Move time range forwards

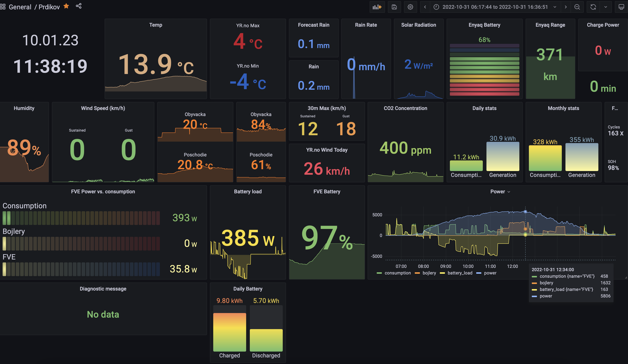566,7
